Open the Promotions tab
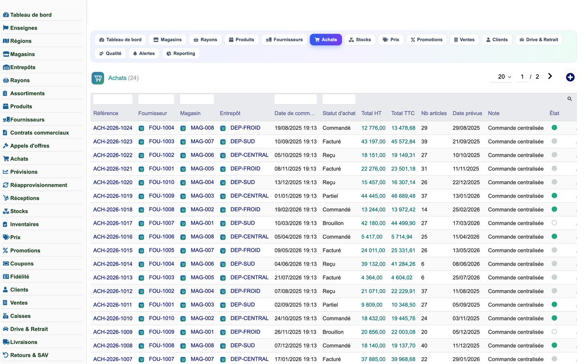This screenshot has width=588, height=364. coord(426,40)
